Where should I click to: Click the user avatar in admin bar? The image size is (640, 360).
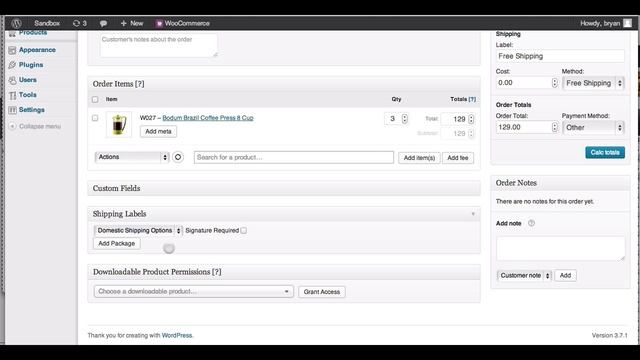(627, 23)
